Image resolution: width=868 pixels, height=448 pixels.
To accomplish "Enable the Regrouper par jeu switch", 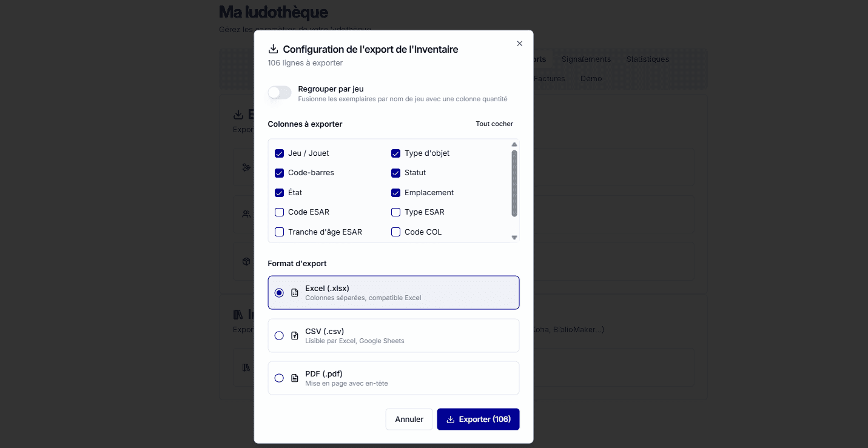I will coord(280,92).
